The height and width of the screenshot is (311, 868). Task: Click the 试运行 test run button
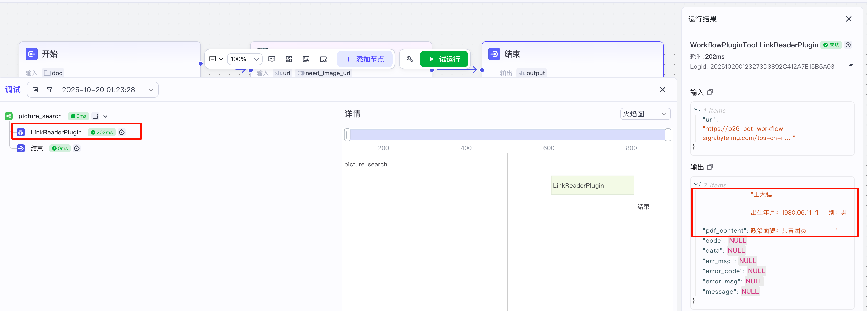click(444, 59)
